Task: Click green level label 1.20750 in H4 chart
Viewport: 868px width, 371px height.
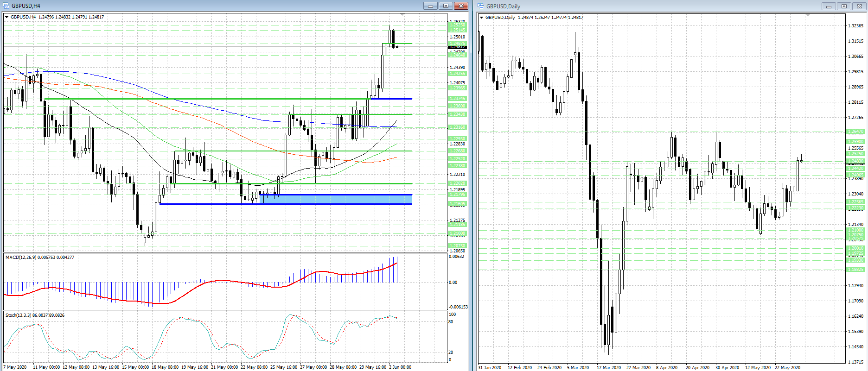Action: pos(457,245)
